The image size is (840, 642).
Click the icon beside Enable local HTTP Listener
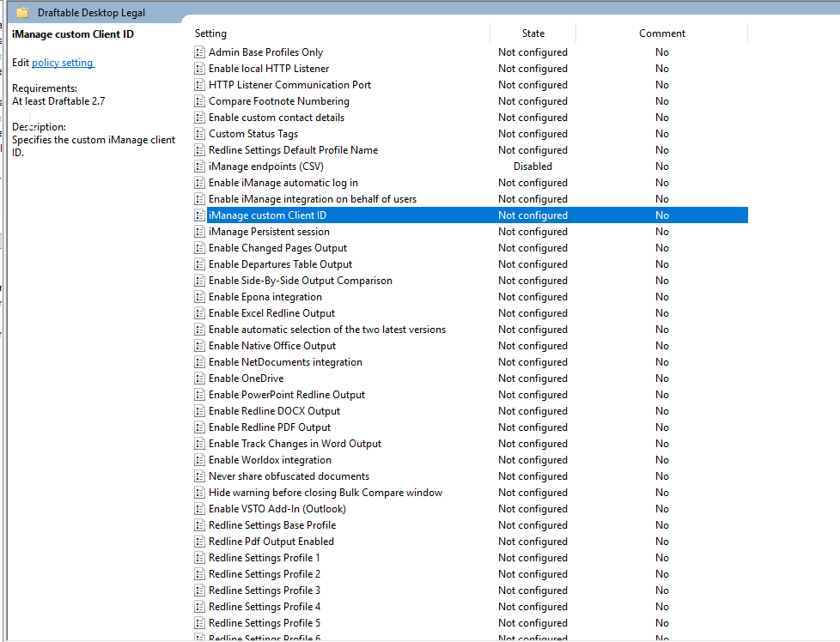[x=199, y=69]
